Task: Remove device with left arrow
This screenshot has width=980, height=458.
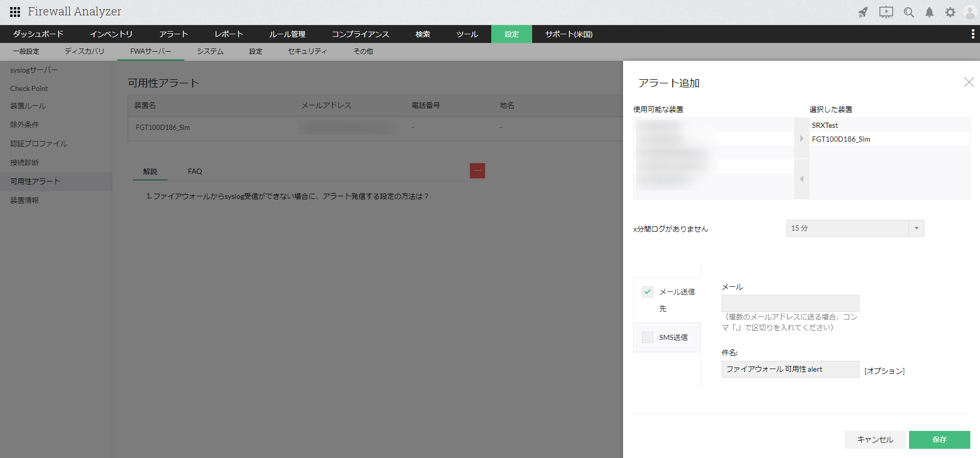Action: pos(801,179)
